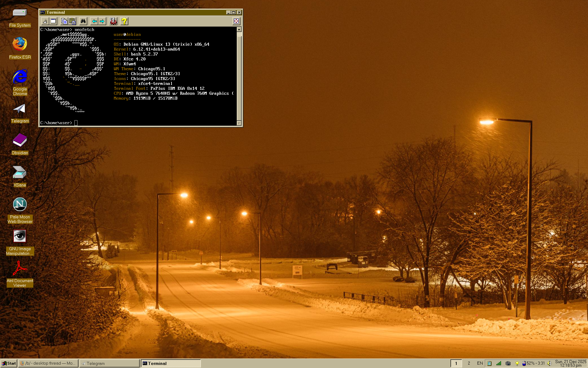The image size is (588, 368).
Task: Switch to Telegram in the taskbar
Action: (109, 363)
